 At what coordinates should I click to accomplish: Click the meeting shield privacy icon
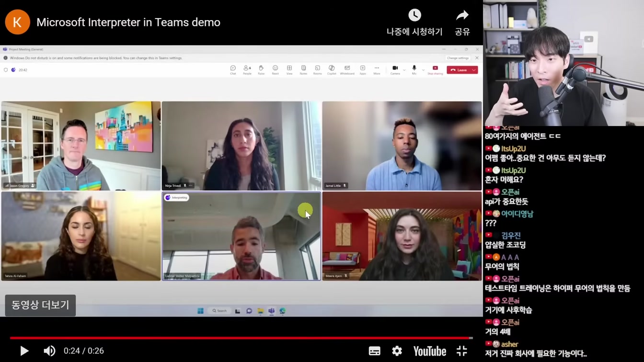point(6,70)
